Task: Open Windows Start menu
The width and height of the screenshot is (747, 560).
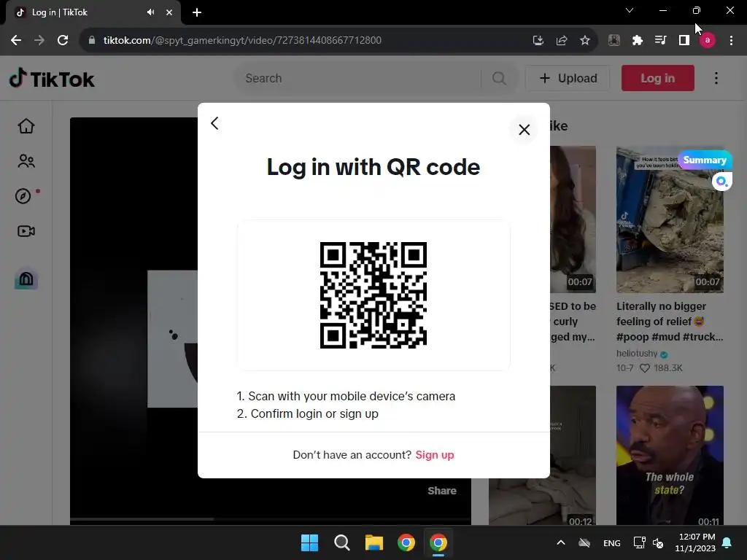Action: coord(309,542)
